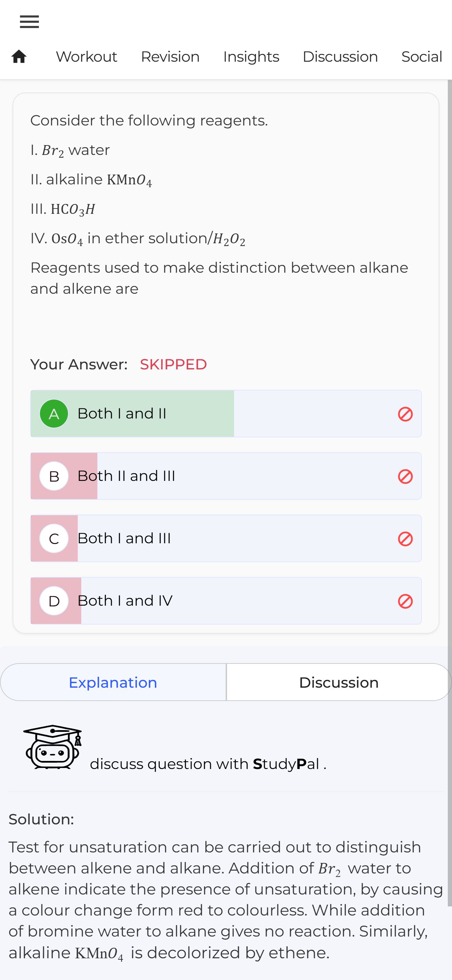
Task: Switch to the Explanation tab
Action: 113,682
